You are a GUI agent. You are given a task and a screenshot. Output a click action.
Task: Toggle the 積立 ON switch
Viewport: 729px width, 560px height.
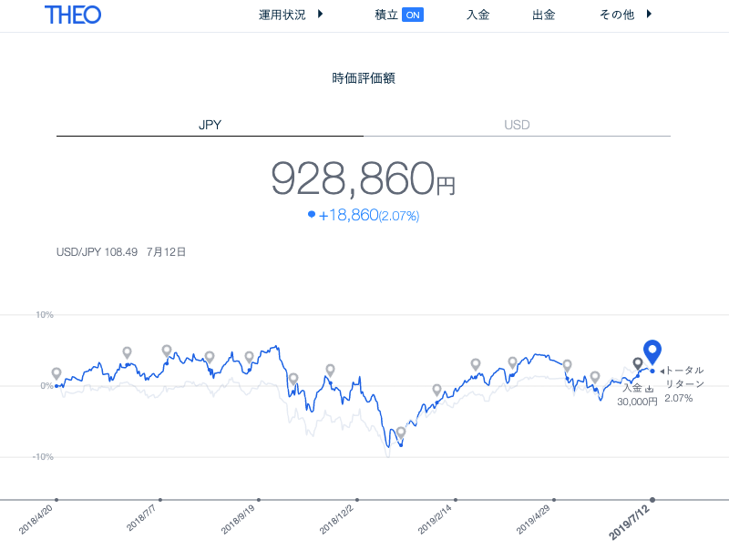pyautogui.click(x=413, y=15)
